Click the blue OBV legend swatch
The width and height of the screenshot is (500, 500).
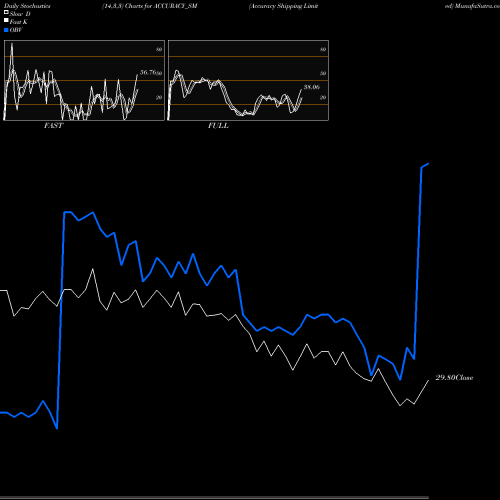coord(6,30)
